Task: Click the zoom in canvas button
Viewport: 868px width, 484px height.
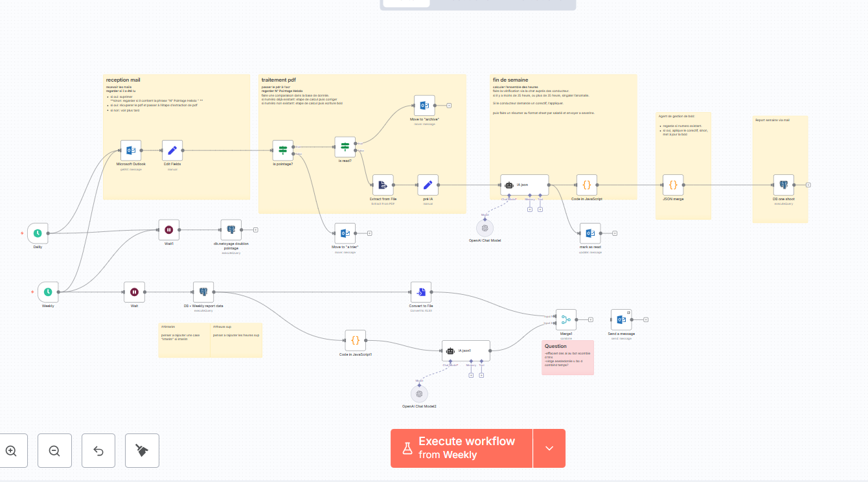Action: (x=11, y=450)
